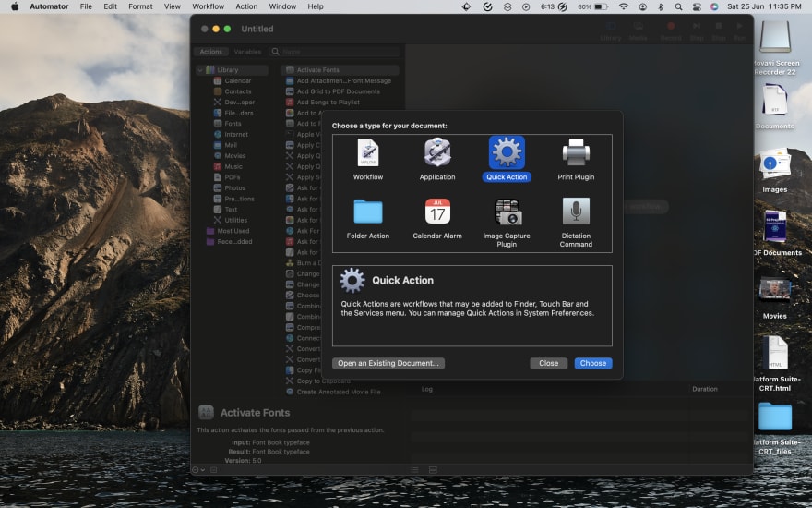Image resolution: width=812 pixels, height=508 pixels.
Task: Open the Apple menu
Action: click(x=15, y=6)
